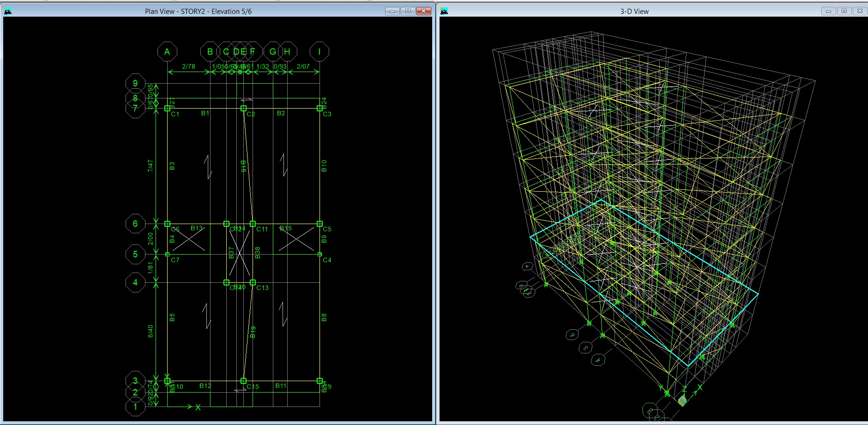Select grid line bubble 9
868x425 pixels.
(135, 83)
